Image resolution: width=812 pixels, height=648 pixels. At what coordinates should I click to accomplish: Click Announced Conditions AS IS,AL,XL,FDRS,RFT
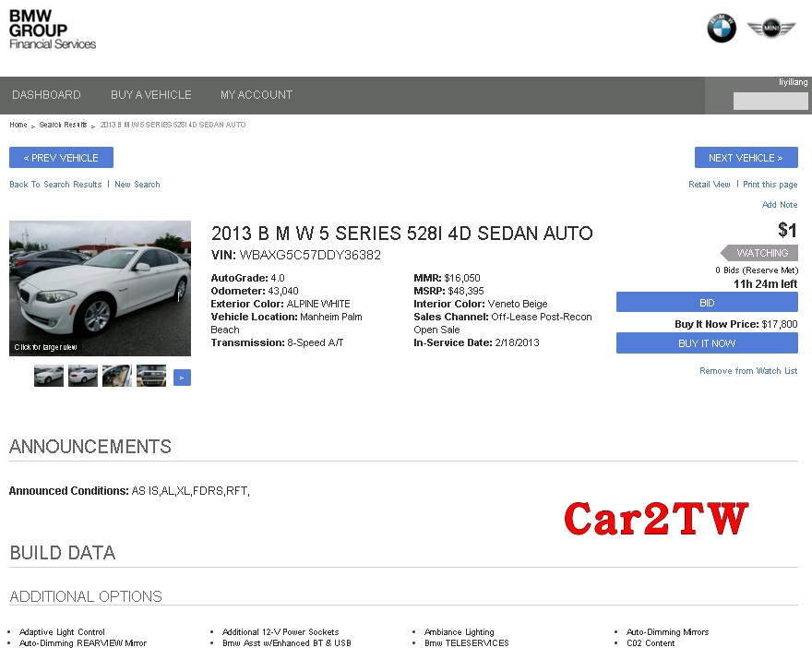click(129, 491)
